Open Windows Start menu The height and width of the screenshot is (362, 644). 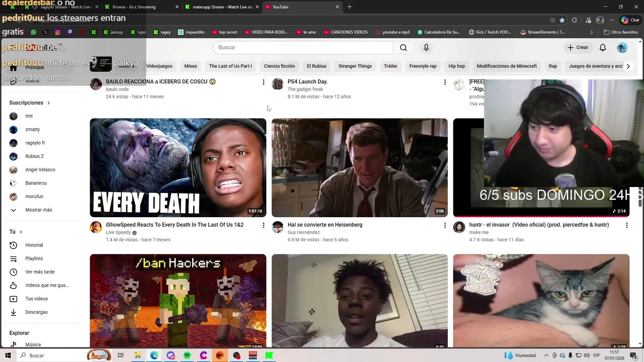8,355
